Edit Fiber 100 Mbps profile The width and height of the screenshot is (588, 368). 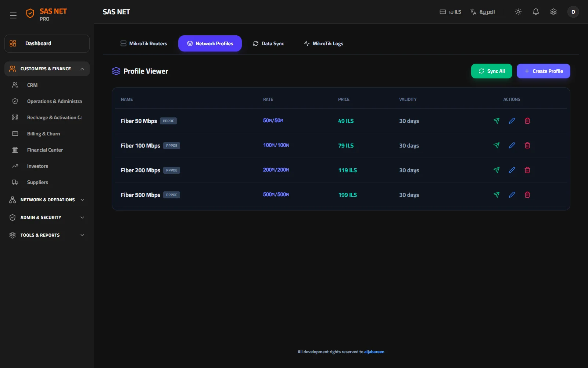(x=512, y=145)
